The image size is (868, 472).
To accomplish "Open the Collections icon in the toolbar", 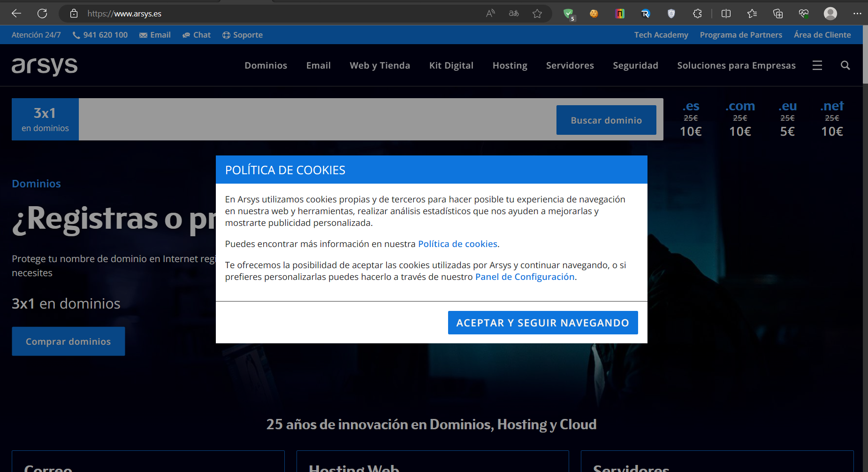I will click(x=778, y=13).
